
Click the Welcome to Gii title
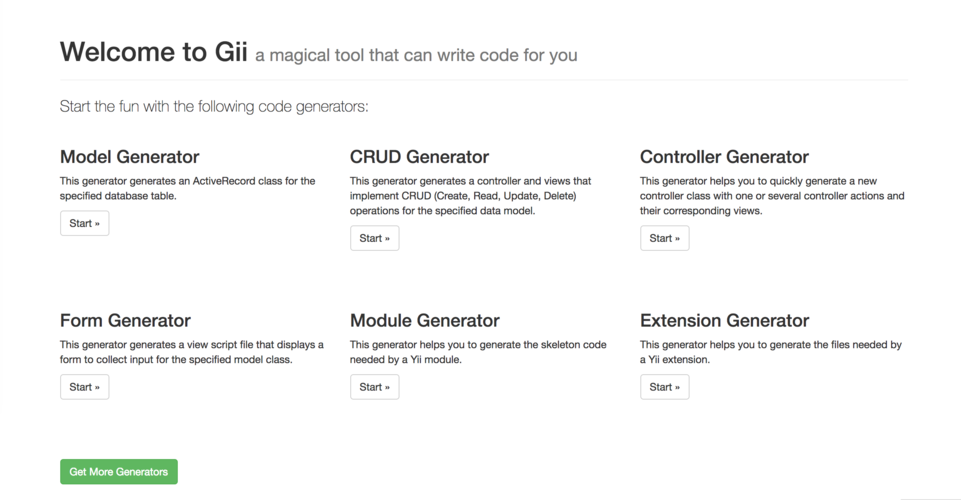pos(153,52)
